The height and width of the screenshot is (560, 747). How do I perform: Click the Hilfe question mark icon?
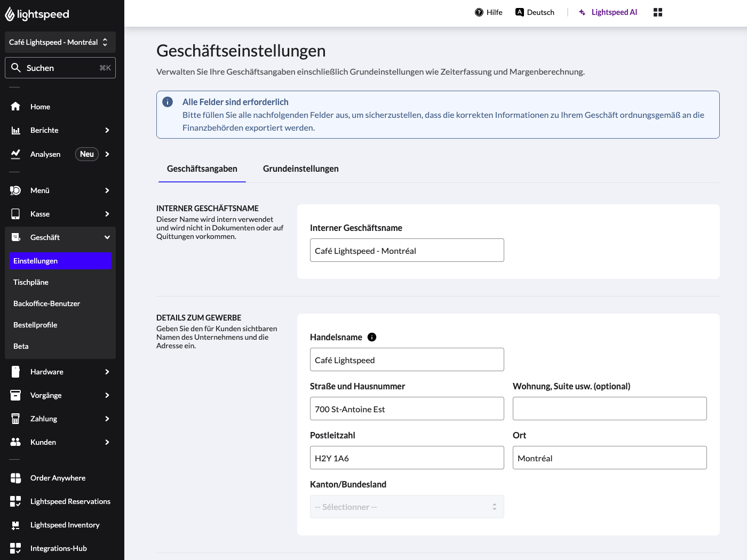[x=479, y=12]
